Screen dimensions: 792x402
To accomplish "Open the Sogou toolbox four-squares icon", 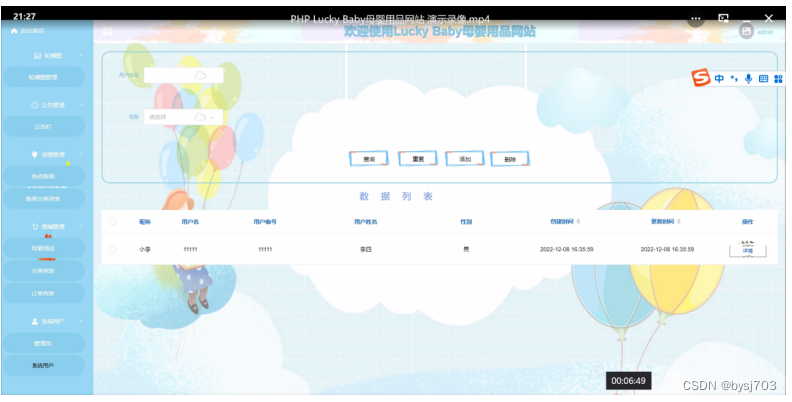I will point(778,79).
